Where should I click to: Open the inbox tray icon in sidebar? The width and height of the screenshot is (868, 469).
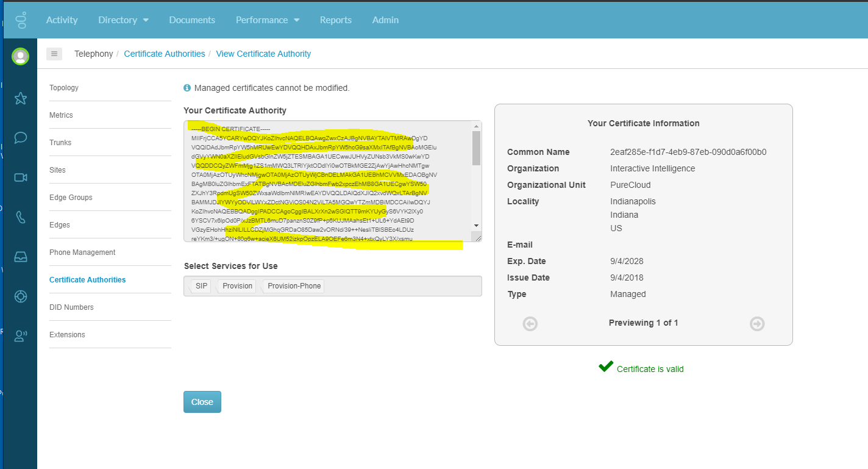[x=21, y=257]
